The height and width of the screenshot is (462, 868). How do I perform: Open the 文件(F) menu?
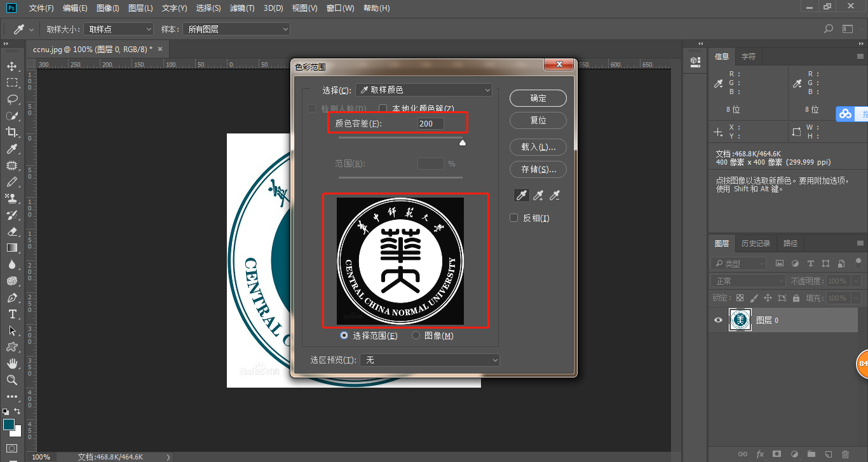click(41, 8)
